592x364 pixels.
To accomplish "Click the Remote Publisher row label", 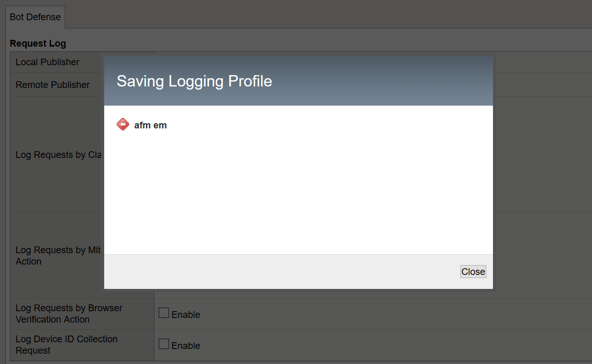I will 53,85.
